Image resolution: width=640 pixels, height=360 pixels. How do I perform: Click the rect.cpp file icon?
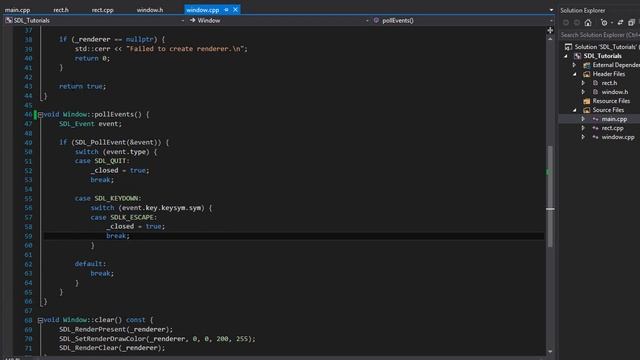point(596,128)
